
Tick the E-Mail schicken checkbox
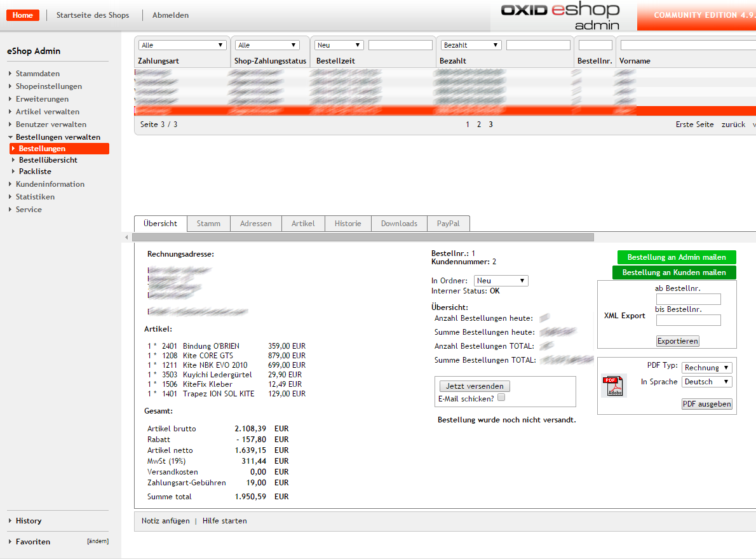coord(501,398)
